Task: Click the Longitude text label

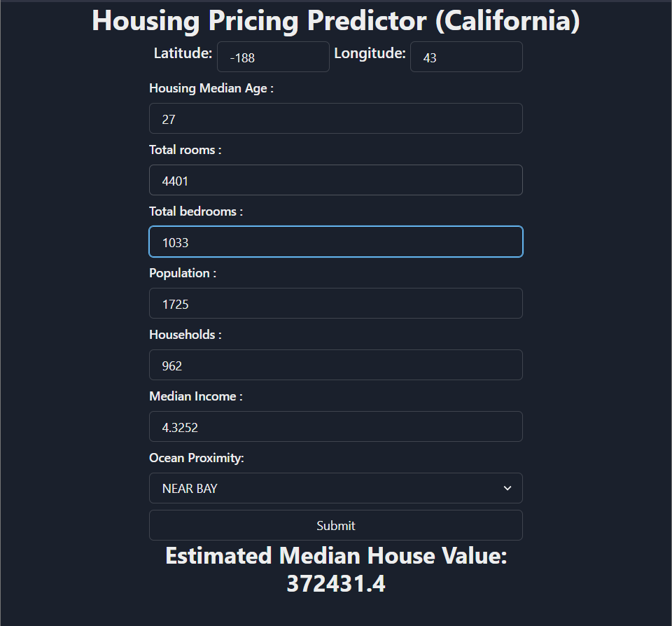Action: [x=370, y=53]
